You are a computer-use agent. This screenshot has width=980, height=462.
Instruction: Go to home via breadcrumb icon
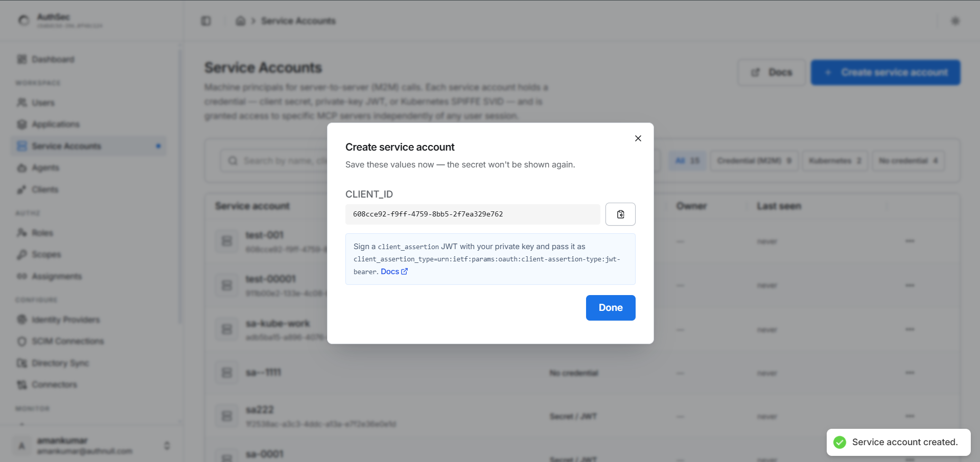[240, 21]
